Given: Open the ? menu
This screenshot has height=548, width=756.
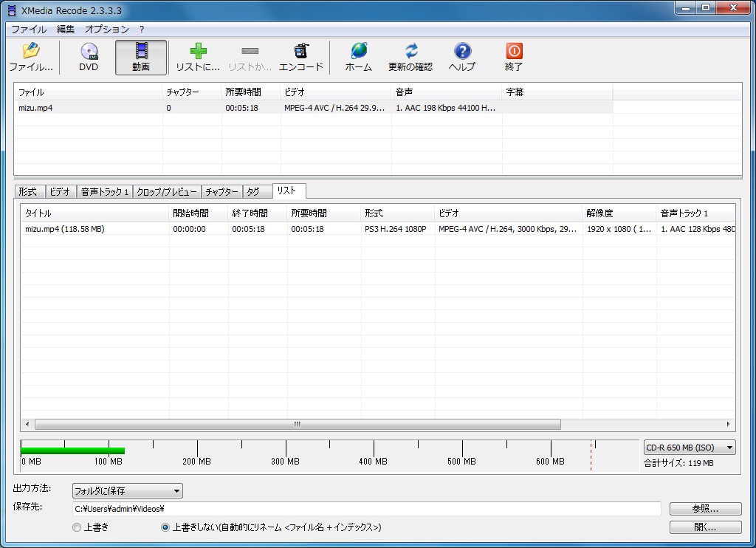Looking at the screenshot, I should 142,30.
